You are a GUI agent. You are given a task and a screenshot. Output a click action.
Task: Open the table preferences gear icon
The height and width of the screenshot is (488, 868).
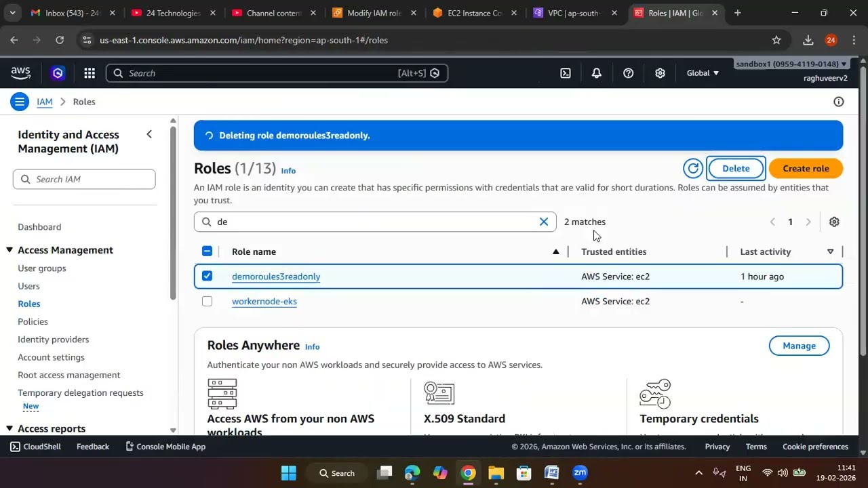[834, 222]
